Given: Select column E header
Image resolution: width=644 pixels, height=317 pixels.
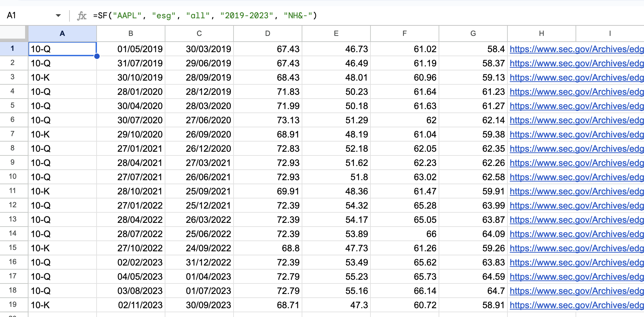Looking at the screenshot, I should tap(336, 34).
